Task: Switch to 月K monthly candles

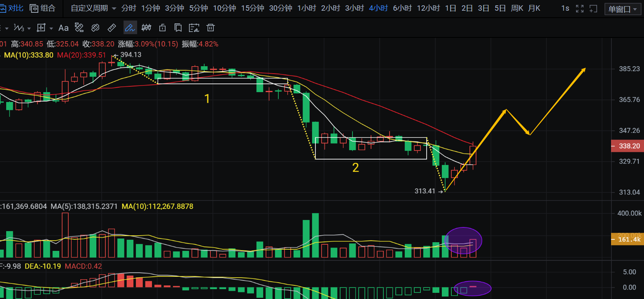Action: coord(534,8)
